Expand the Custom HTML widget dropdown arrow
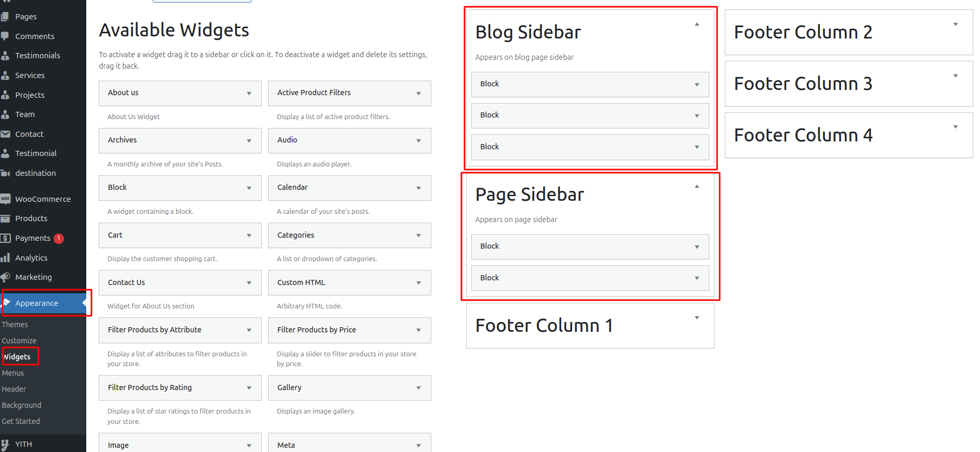 (418, 283)
